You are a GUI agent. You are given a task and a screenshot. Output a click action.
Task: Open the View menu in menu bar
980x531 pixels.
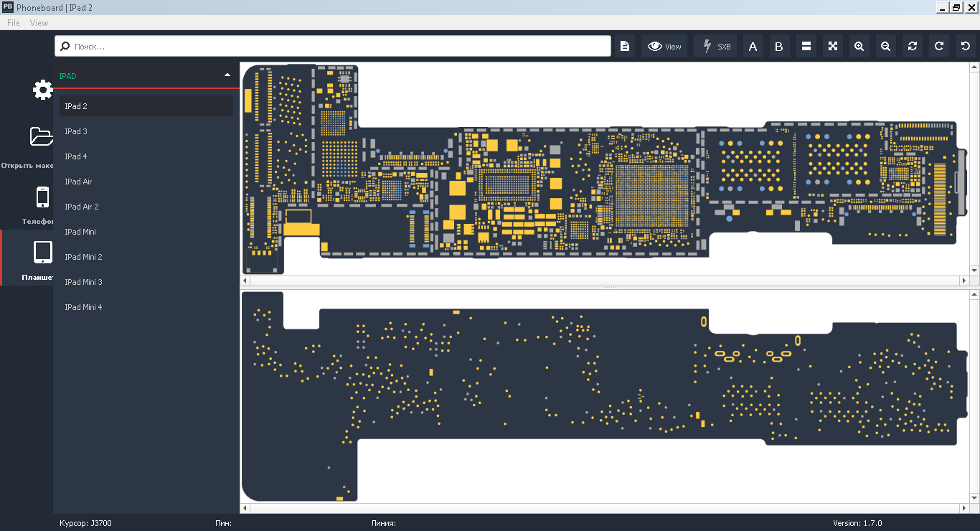pyautogui.click(x=39, y=23)
